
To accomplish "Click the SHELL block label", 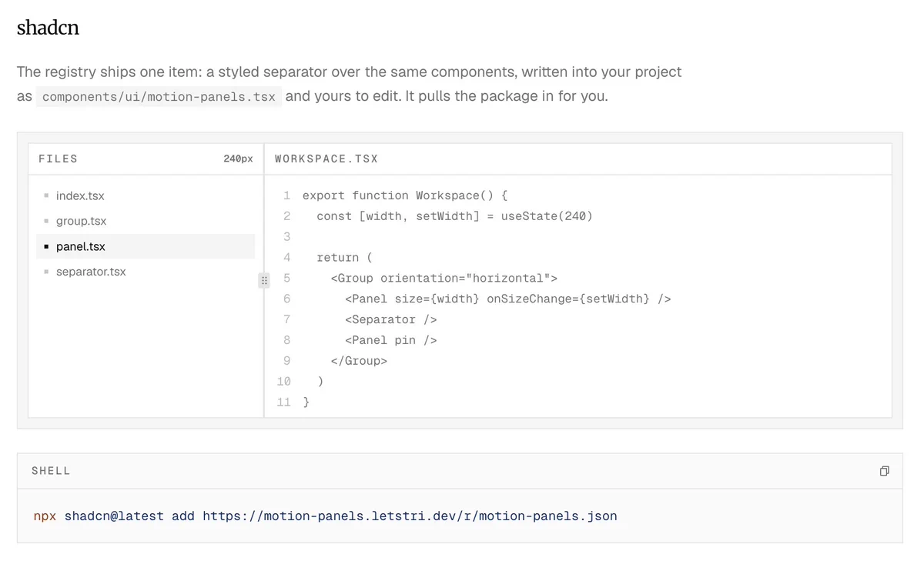I will point(51,471).
